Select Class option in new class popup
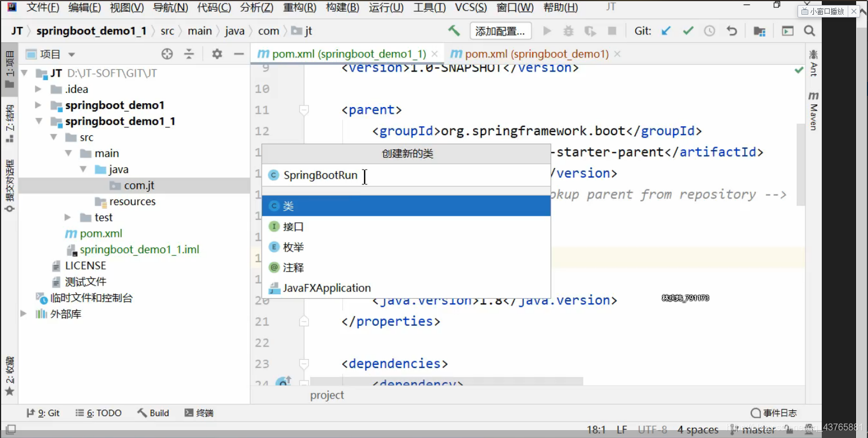The height and width of the screenshot is (438, 868). 406,206
